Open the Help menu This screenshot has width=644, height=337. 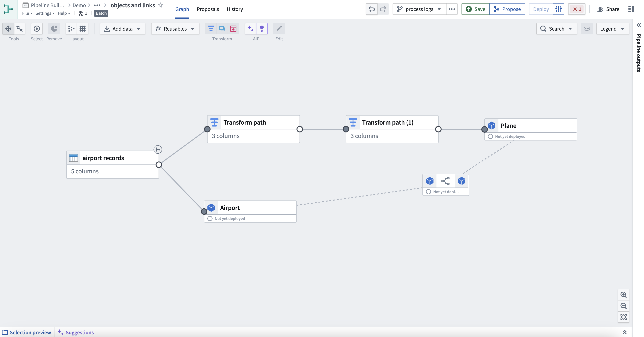tap(64, 13)
